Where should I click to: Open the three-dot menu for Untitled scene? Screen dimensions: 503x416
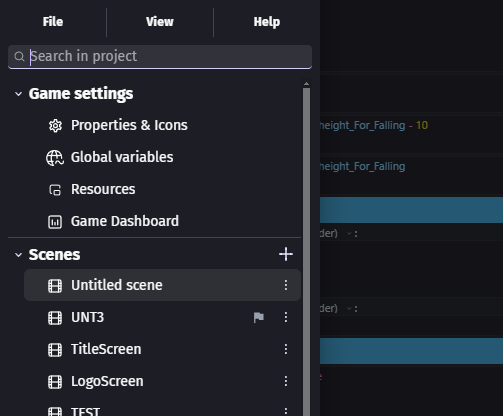coord(286,285)
